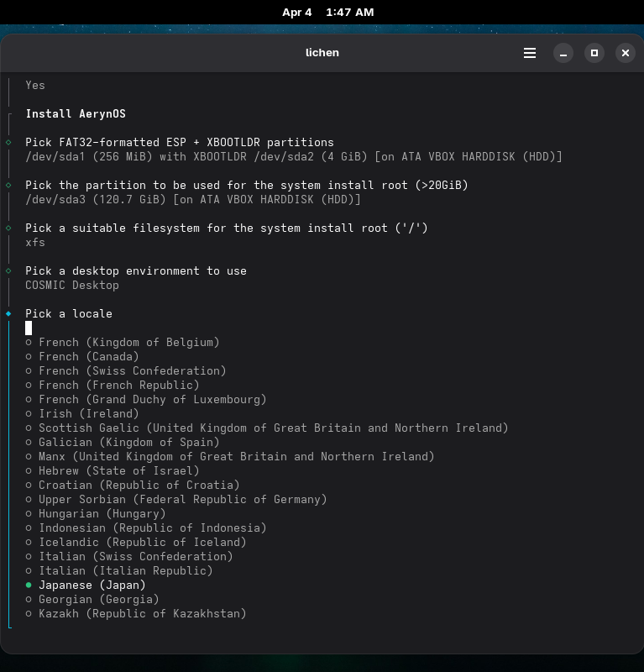
Task: Select Irish (Ireland) radio option
Action: [x=88, y=413]
